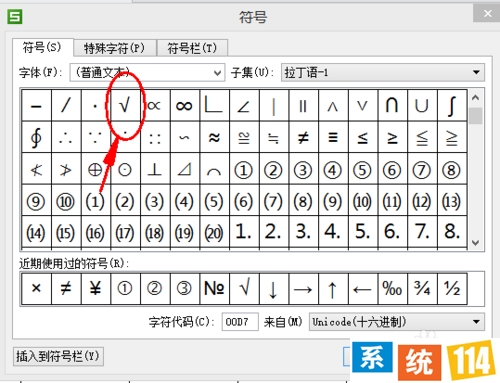The width and height of the screenshot is (500, 383).
Task: Switch to the 符号(S) tab
Action: pyautogui.click(x=42, y=47)
